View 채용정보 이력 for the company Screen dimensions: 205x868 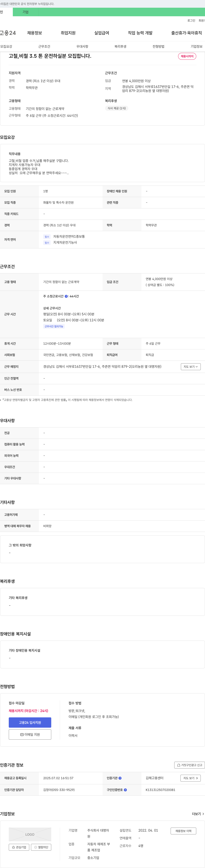[183, 831]
